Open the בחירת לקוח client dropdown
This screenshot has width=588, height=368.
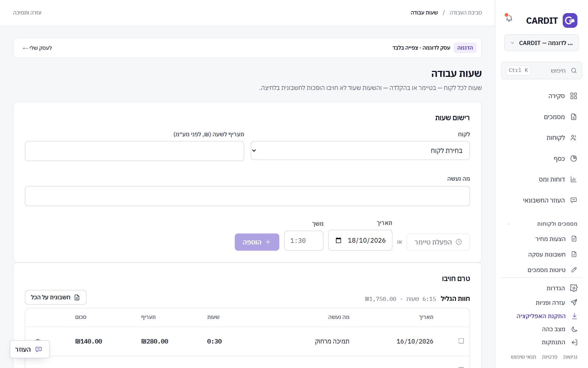[360, 150]
